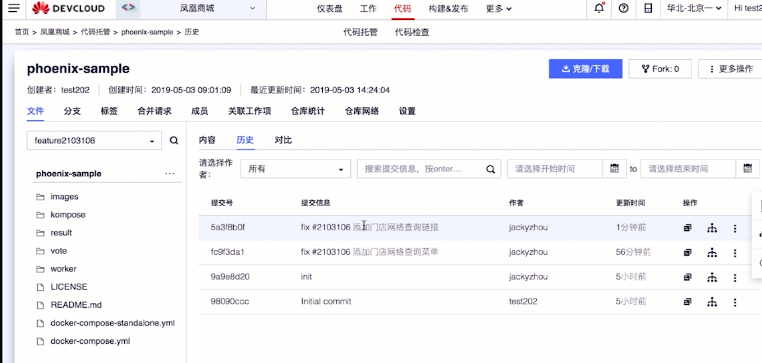Click the code project icon beside 凤凰商城
The image size is (762, 363).
click(128, 8)
